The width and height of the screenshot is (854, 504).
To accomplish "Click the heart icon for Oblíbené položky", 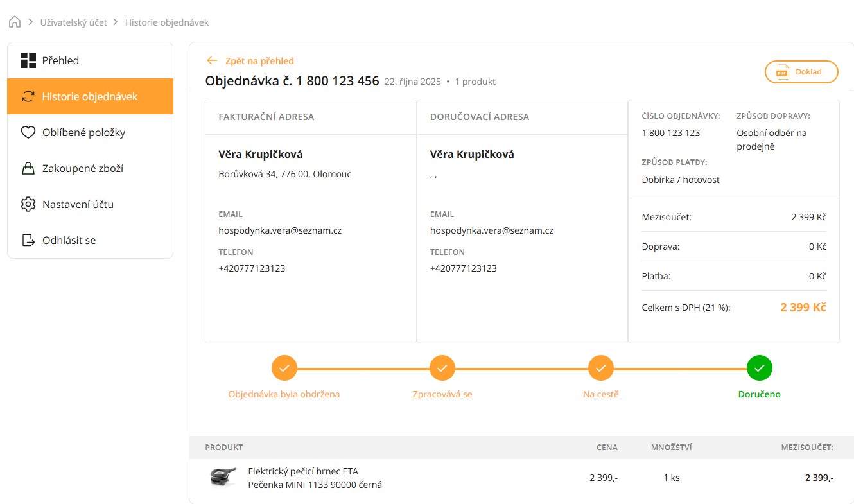I will pyautogui.click(x=28, y=132).
